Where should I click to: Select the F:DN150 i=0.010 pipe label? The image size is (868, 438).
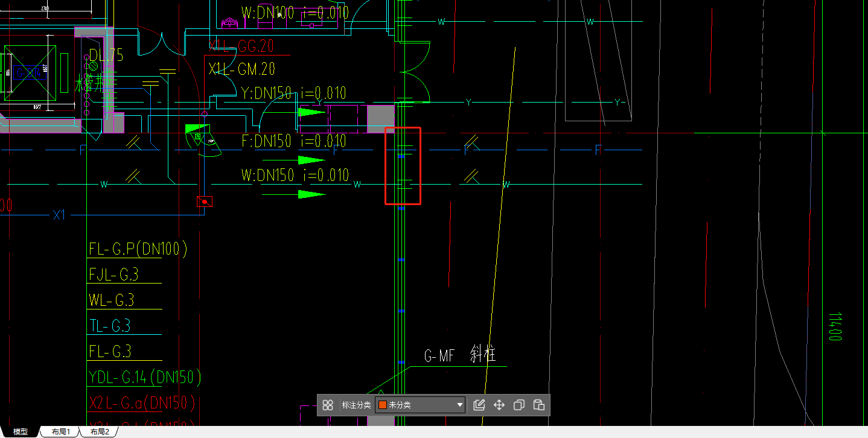(x=294, y=141)
